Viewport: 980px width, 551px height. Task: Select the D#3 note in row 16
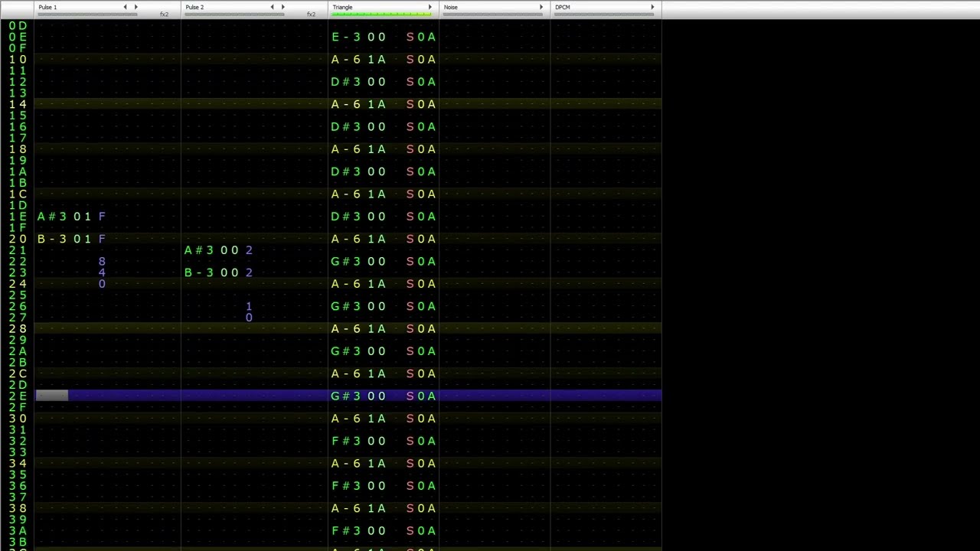pyautogui.click(x=345, y=126)
